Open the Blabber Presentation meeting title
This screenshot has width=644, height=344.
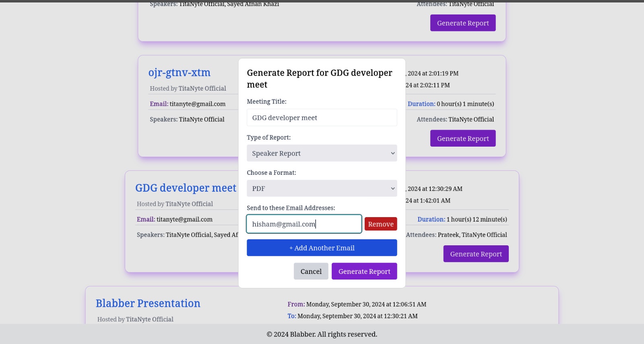148,303
